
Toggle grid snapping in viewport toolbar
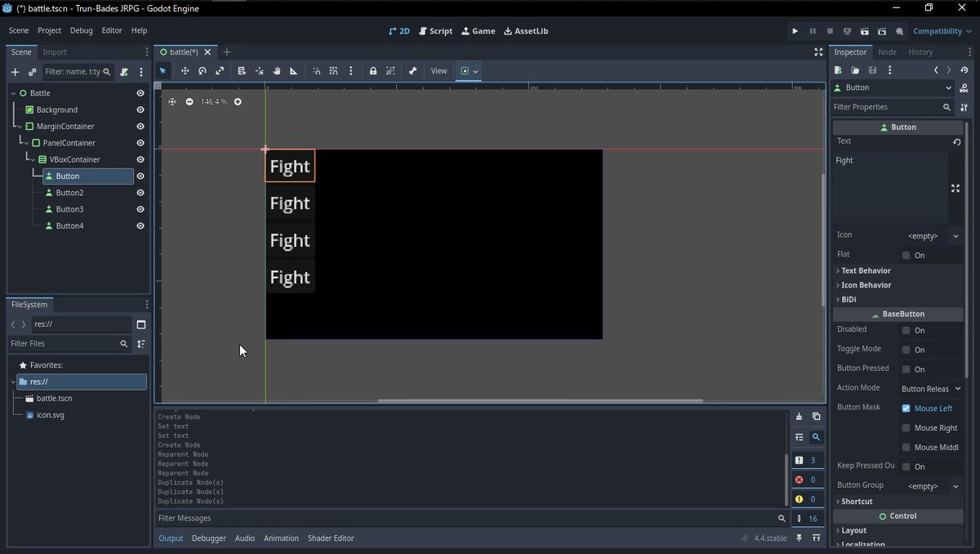pyautogui.click(x=333, y=71)
